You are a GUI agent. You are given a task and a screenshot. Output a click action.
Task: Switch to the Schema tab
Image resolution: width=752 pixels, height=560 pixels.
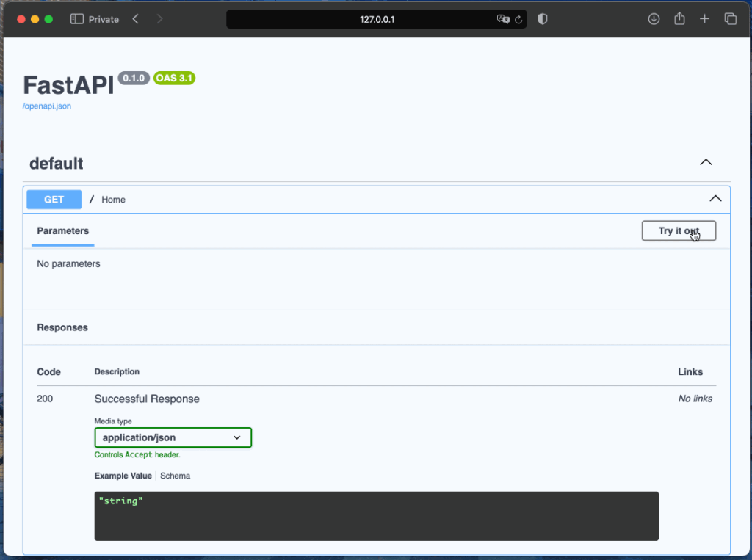176,476
